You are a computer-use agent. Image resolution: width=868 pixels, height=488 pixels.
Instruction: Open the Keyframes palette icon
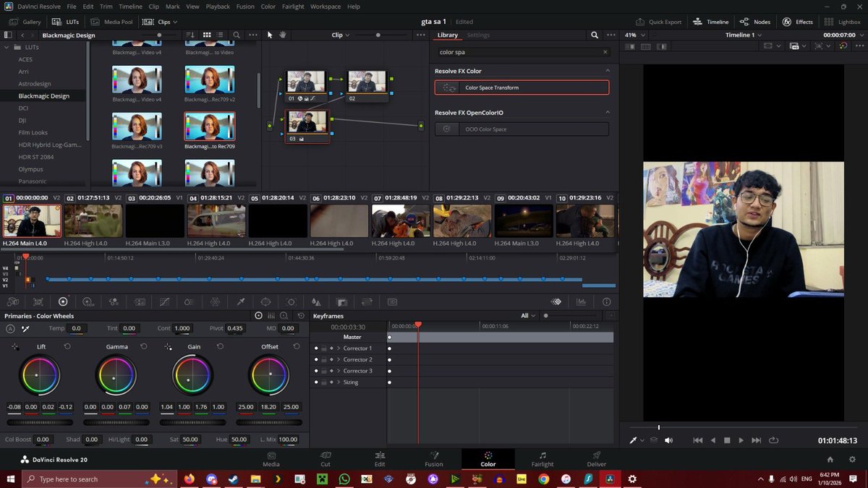point(556,301)
